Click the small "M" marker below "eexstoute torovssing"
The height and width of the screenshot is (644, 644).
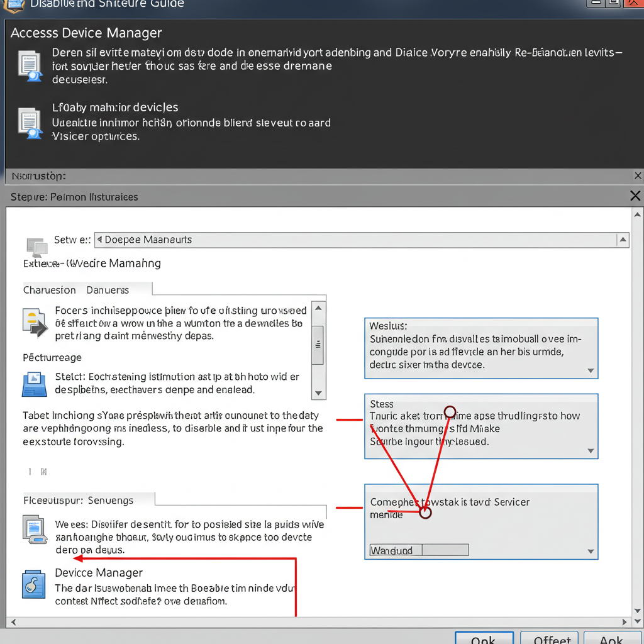[43, 472]
